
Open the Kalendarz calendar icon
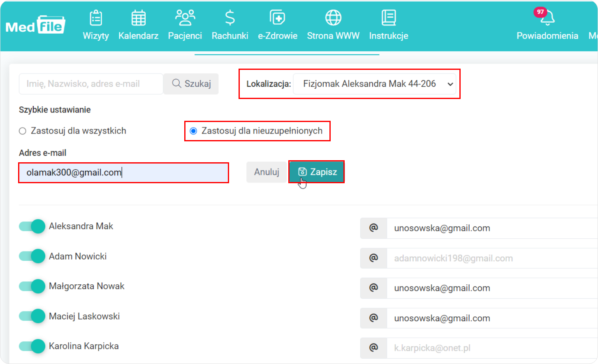click(138, 18)
